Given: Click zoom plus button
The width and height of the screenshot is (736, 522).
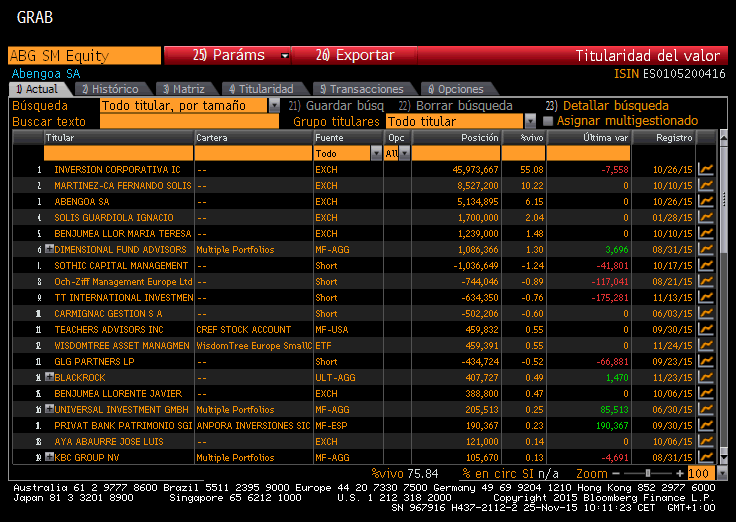Looking at the screenshot, I should (680, 474).
